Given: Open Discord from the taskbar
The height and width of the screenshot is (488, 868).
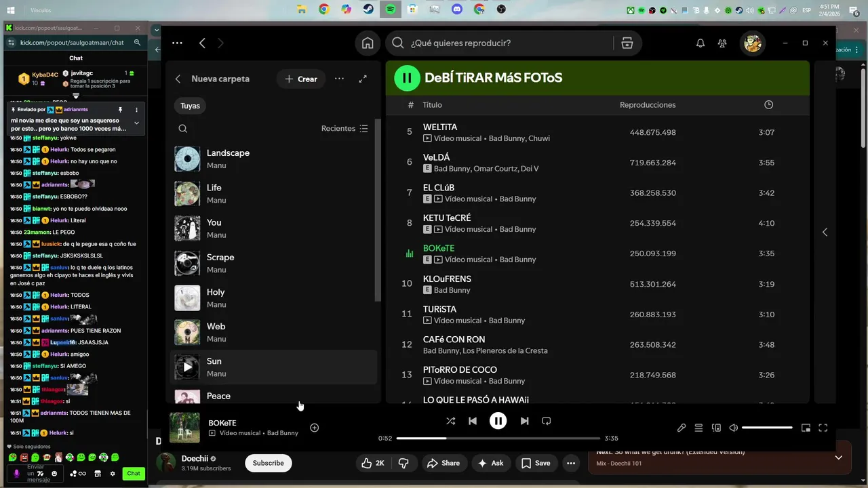Looking at the screenshot, I should pyautogui.click(x=456, y=9).
